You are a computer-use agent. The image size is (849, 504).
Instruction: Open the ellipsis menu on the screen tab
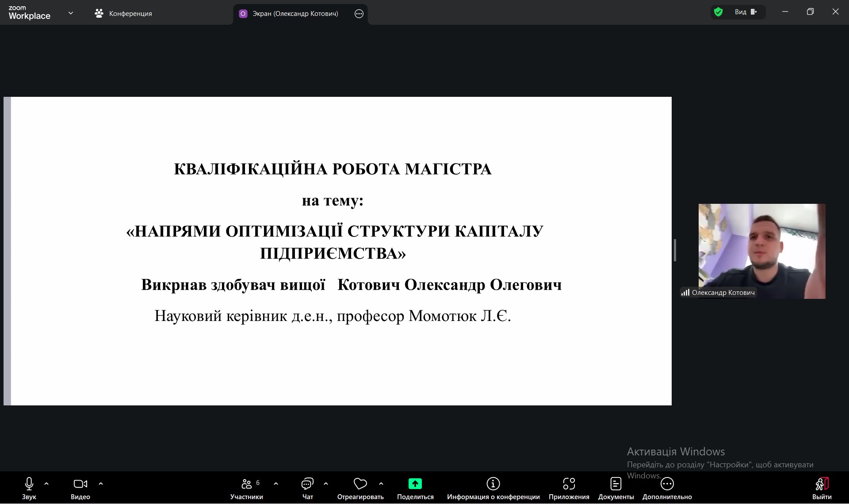pos(359,14)
